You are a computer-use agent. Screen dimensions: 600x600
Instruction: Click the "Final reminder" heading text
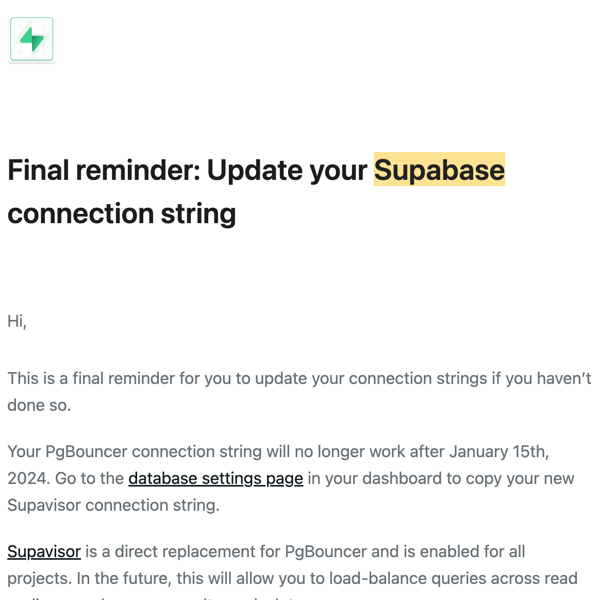[x=103, y=170]
